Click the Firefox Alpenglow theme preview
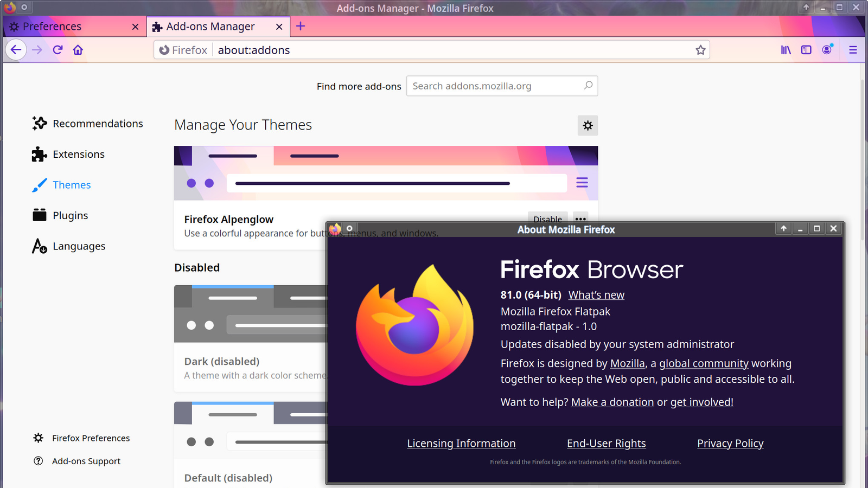Screen dimensions: 868x488 [x=386, y=173]
